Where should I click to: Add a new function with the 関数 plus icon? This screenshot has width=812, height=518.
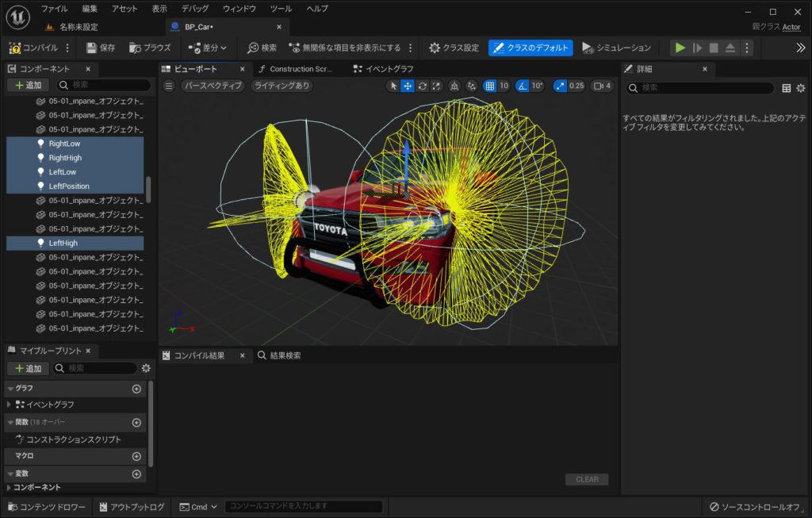[x=136, y=423]
